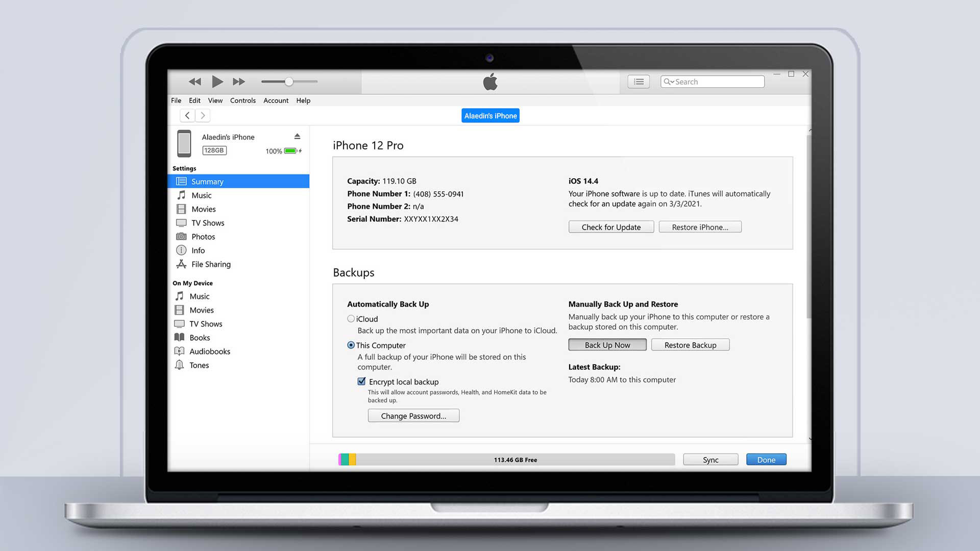Image resolution: width=980 pixels, height=551 pixels.
Task: Open the Account menu item
Action: click(275, 100)
